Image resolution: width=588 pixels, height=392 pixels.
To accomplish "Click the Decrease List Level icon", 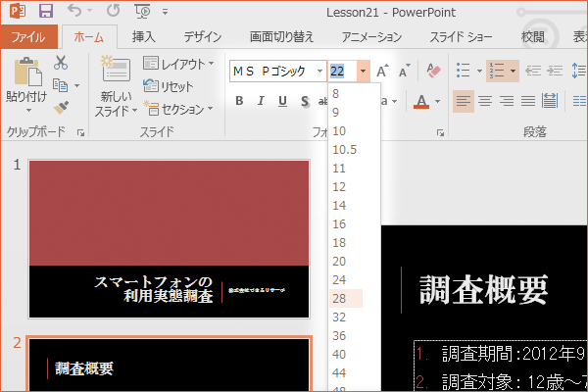I will pos(533,71).
